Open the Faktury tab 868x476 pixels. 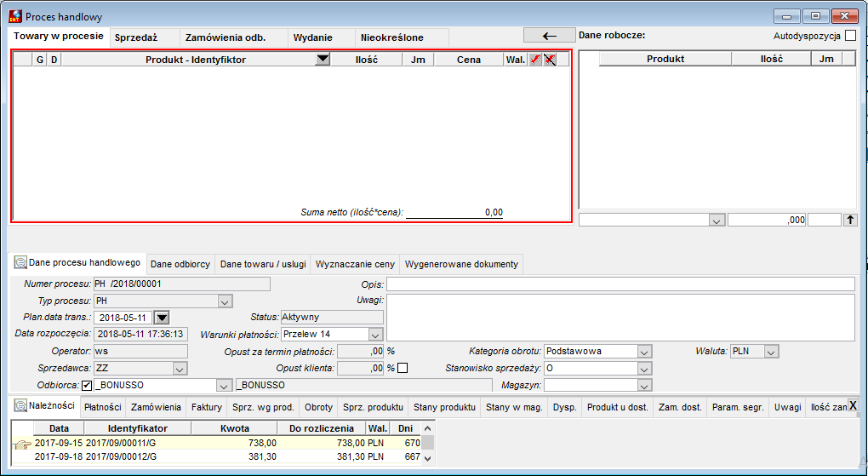pyautogui.click(x=207, y=407)
